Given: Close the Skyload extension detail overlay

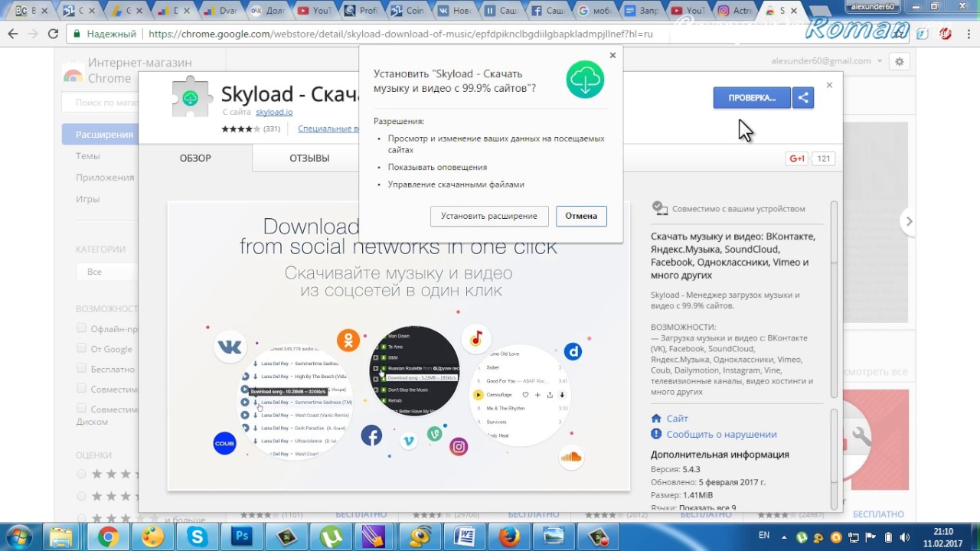Looking at the screenshot, I should [829, 85].
